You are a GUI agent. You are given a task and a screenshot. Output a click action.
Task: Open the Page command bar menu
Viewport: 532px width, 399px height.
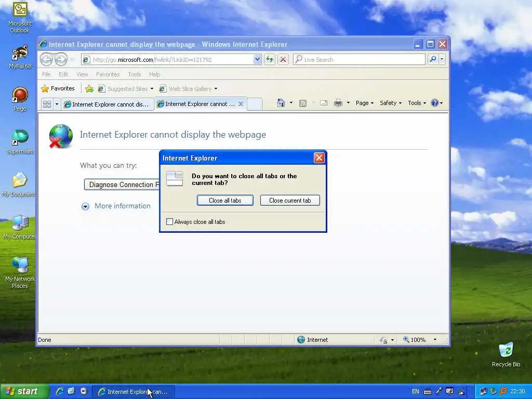364,103
